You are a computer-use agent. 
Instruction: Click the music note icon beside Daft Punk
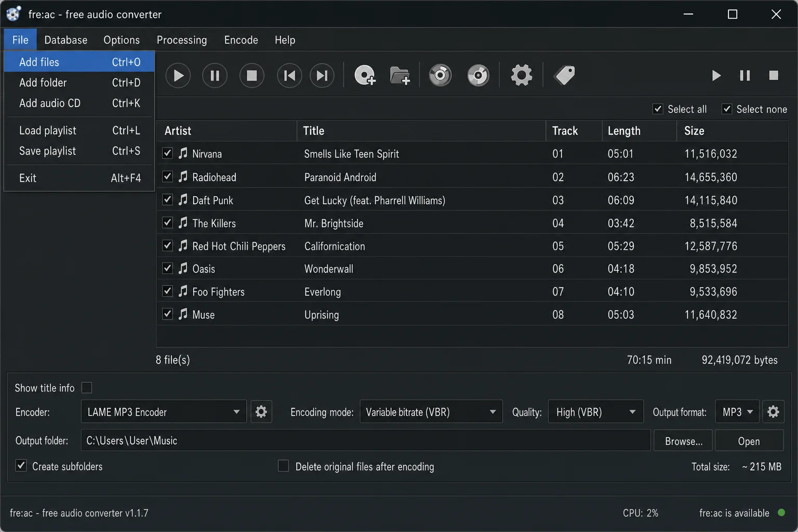tap(183, 199)
